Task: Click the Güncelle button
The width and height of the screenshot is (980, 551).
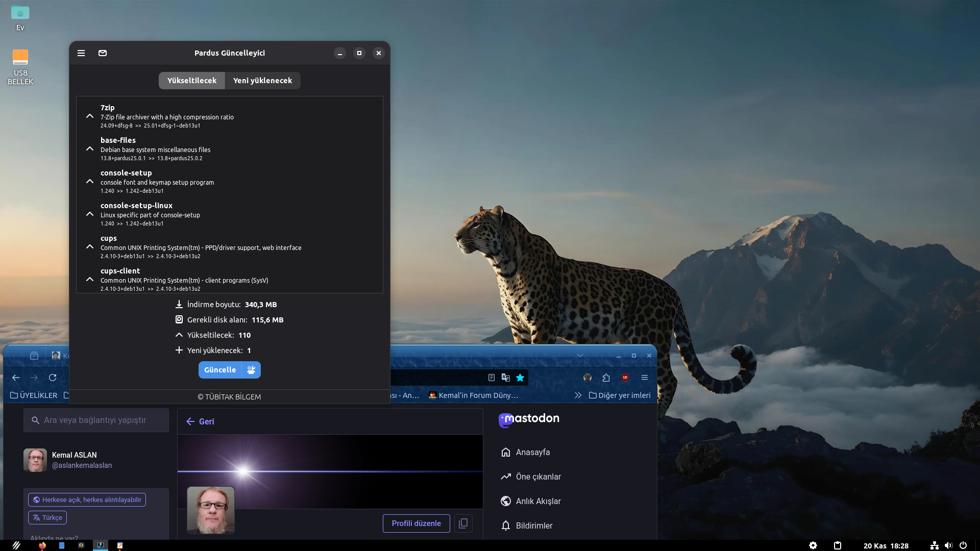Action: click(x=220, y=370)
